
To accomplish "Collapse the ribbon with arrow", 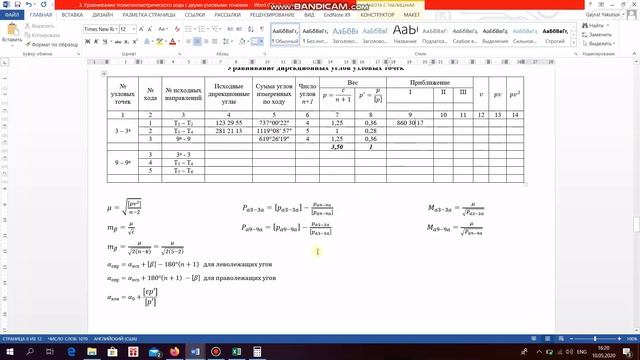I will coord(635,53).
